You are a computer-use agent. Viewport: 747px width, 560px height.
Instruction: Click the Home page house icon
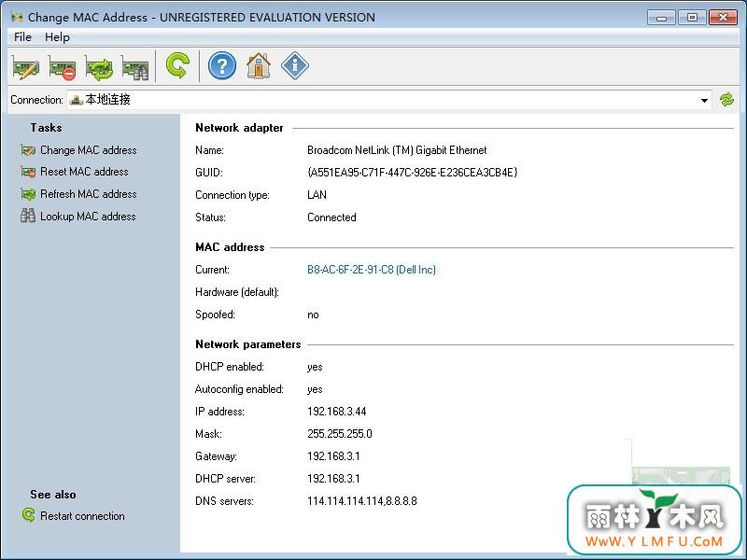coord(259,65)
